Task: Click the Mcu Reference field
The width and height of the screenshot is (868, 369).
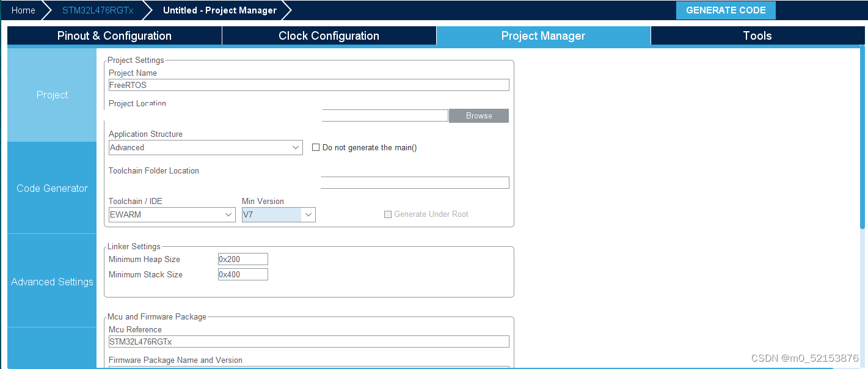Action: [308, 342]
